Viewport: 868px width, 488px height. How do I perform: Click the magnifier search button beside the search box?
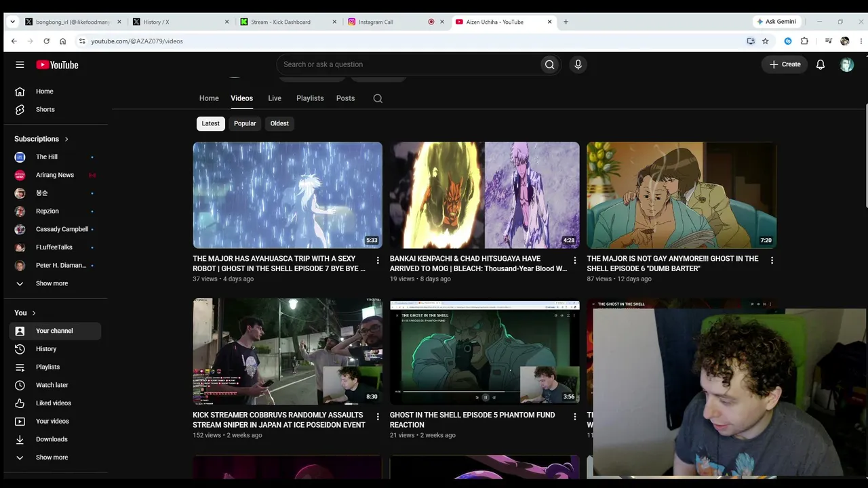click(549, 64)
